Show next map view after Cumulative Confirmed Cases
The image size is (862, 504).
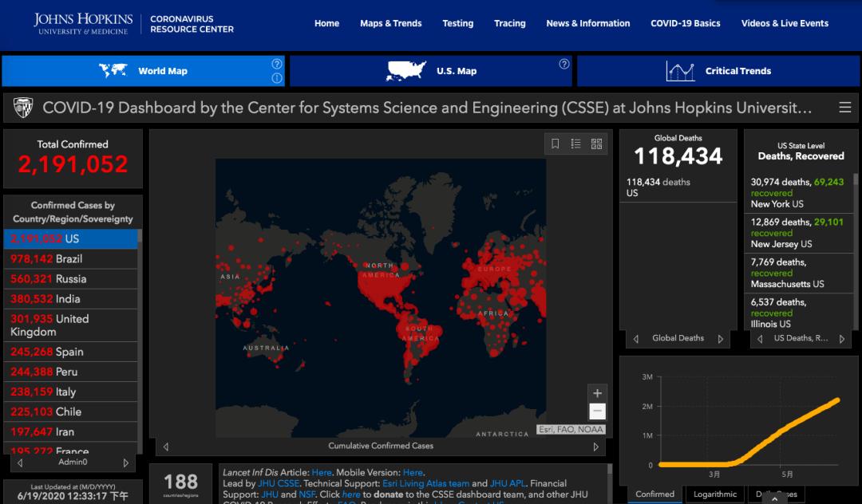click(x=595, y=447)
